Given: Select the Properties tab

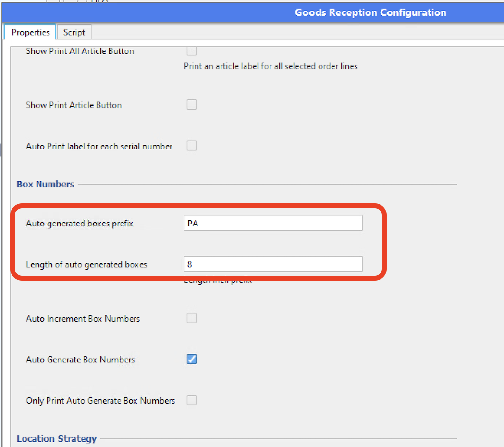Looking at the screenshot, I should click(30, 32).
